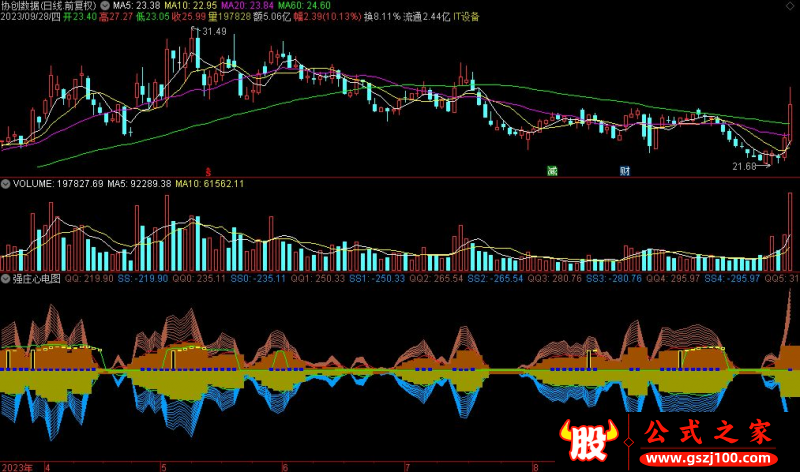
Task: Click the 21.68 low price annotation
Action: click(x=744, y=166)
